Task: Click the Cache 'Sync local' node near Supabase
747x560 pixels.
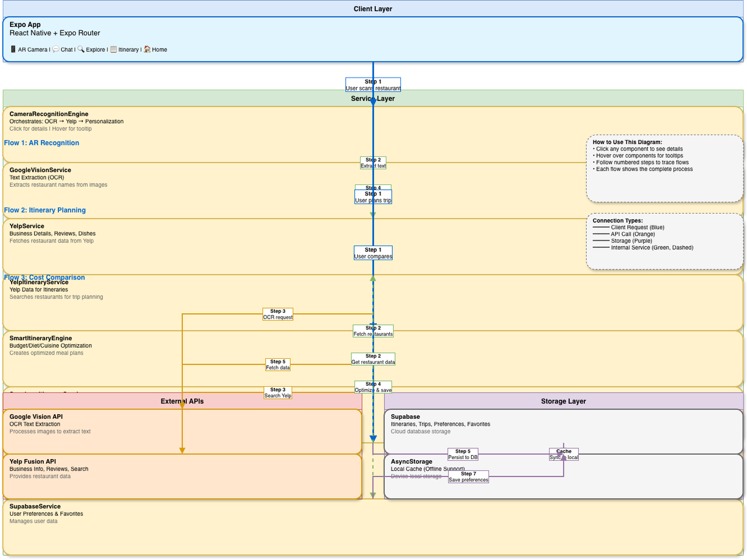Action: (563, 454)
